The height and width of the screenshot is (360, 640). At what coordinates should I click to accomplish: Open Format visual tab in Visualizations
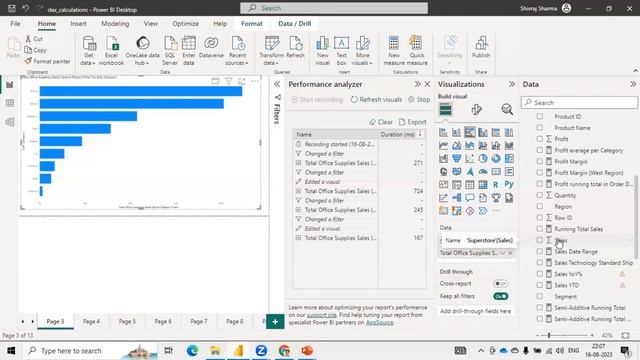[x=476, y=109]
